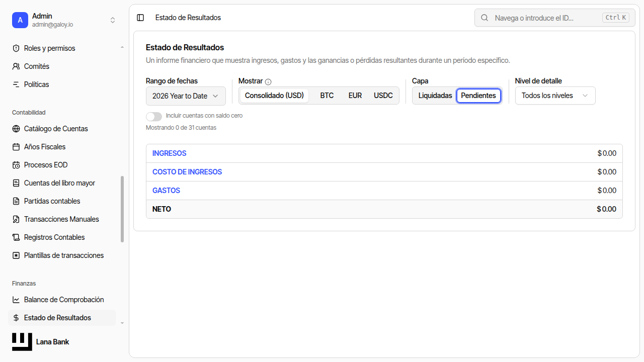Click the dollar icon for Estado de Resultados
Viewport: 644px width, 362px height.
point(16,318)
